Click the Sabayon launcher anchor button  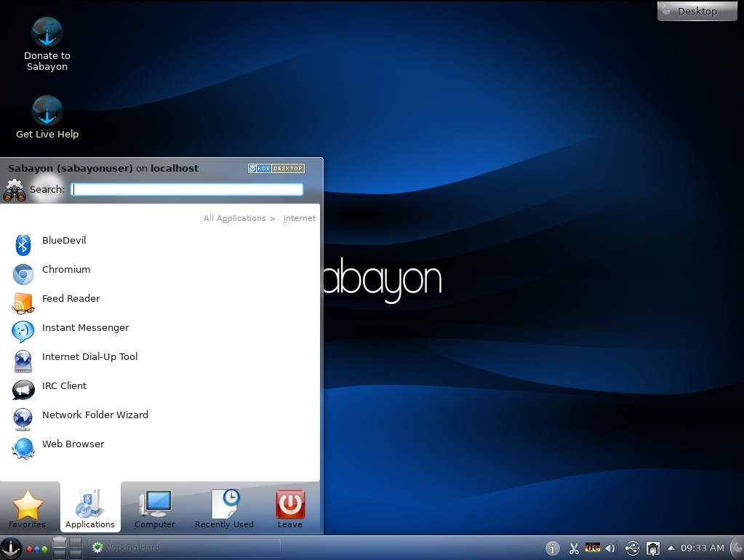tap(10, 548)
